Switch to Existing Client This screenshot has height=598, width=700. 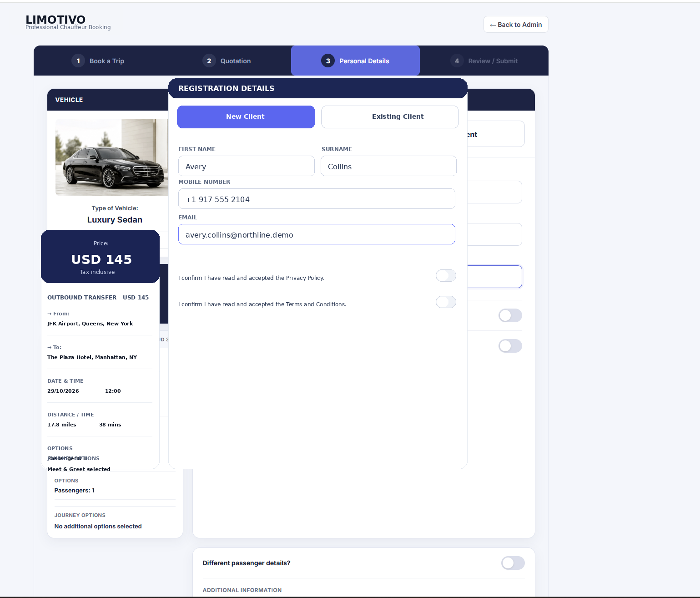pyautogui.click(x=390, y=117)
